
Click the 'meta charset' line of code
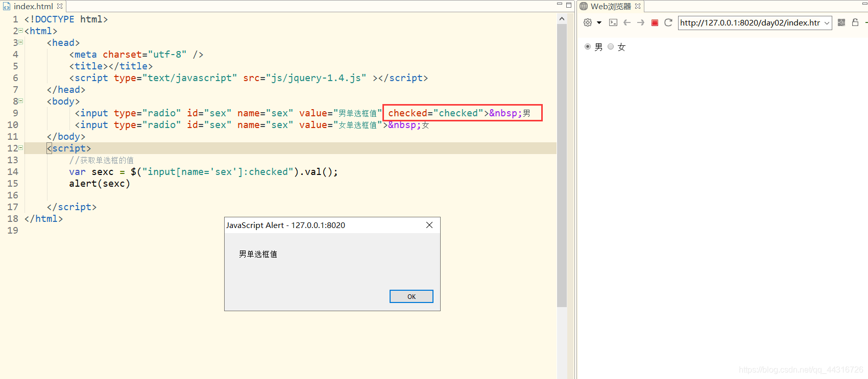136,55
